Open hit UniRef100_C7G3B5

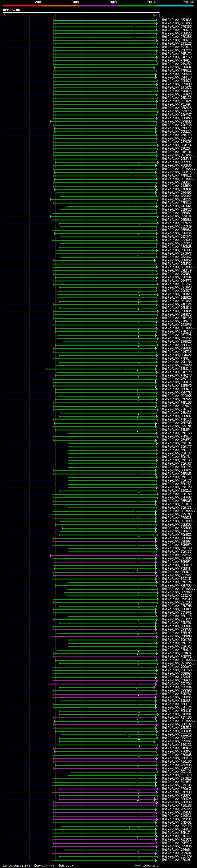click(x=177, y=26)
